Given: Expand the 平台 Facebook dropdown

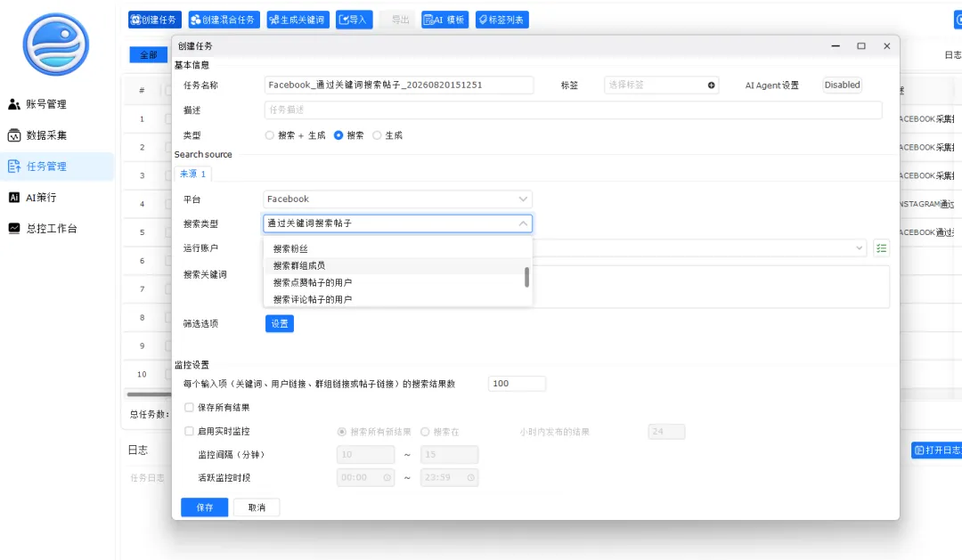Looking at the screenshot, I should pyautogui.click(x=397, y=199).
